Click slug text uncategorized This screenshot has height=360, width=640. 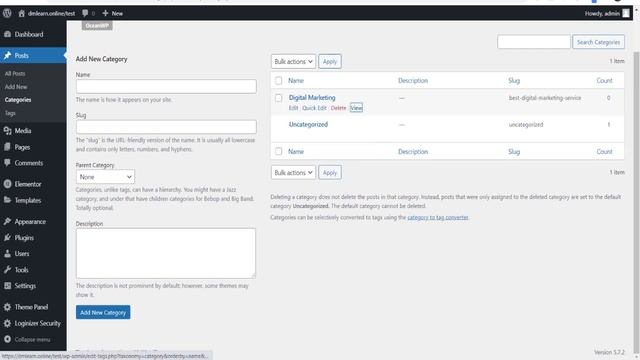point(526,124)
